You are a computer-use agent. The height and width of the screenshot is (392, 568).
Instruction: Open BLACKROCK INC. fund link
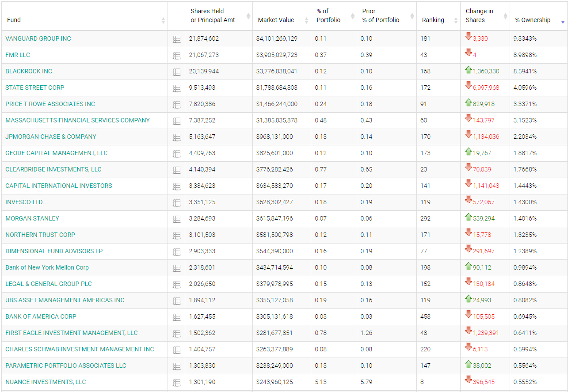30,71
